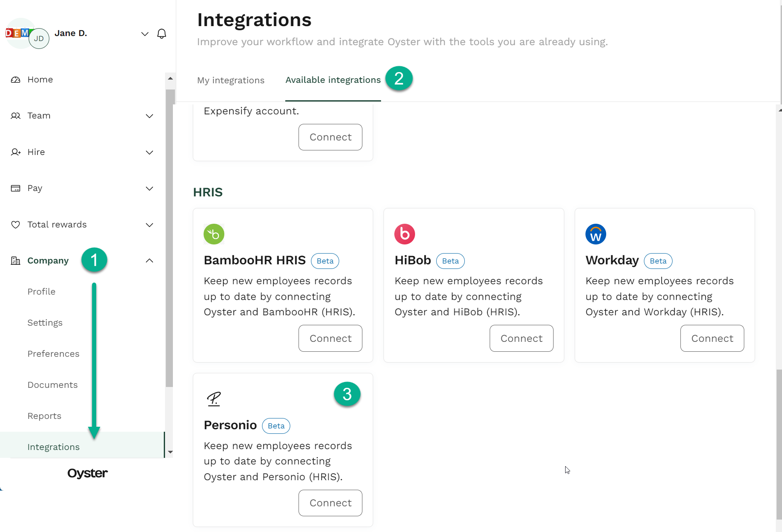Click the Total rewards label
The image size is (782, 532).
pos(57,225)
